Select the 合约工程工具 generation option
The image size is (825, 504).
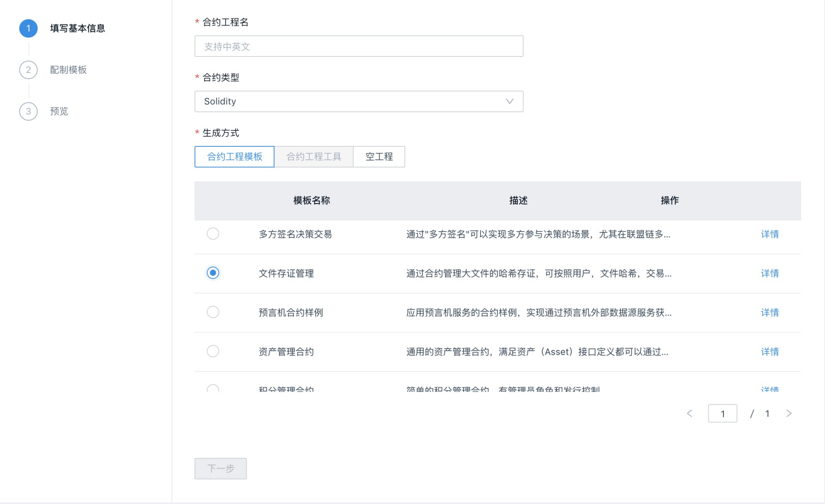point(314,157)
